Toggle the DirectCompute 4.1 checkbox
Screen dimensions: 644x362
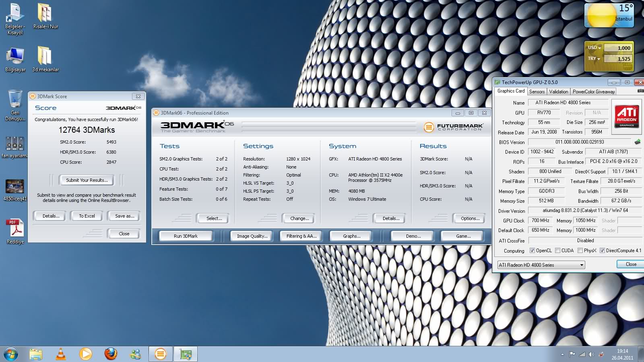[602, 251]
